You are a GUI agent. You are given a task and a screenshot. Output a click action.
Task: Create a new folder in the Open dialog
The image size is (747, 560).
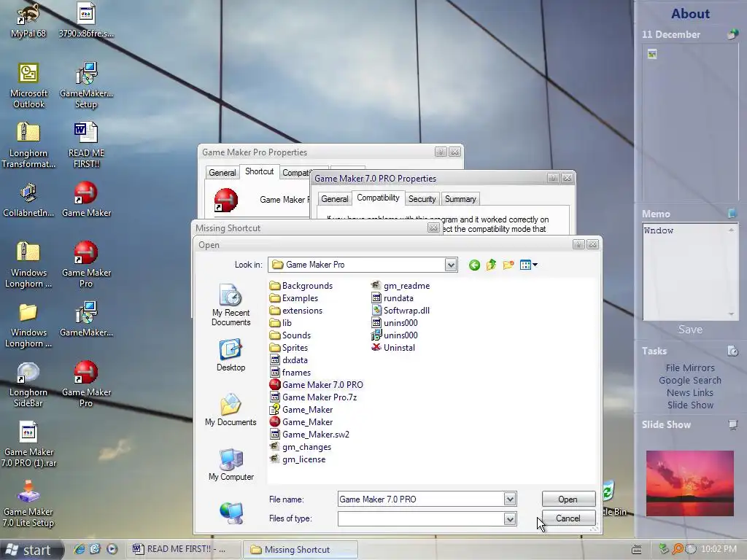(x=508, y=265)
